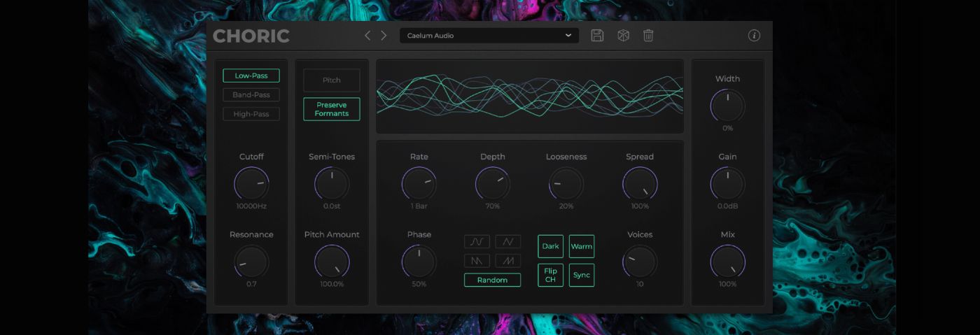Switch filter to High-Pass mode
The height and width of the screenshot is (335, 980).
(251, 114)
